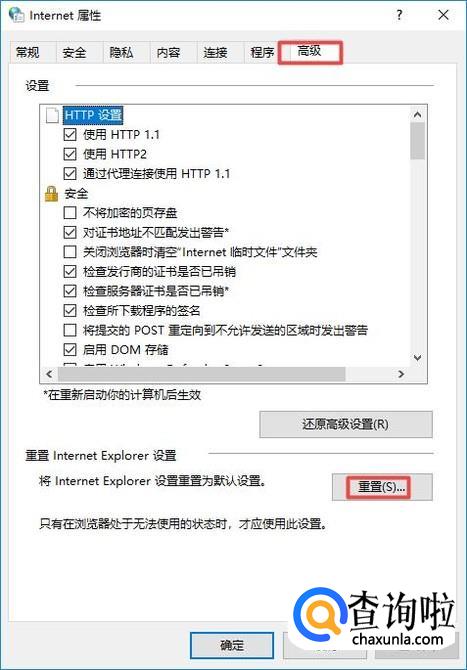Click the 还原高级设置(R) button
The width and height of the screenshot is (467, 670).
click(346, 424)
